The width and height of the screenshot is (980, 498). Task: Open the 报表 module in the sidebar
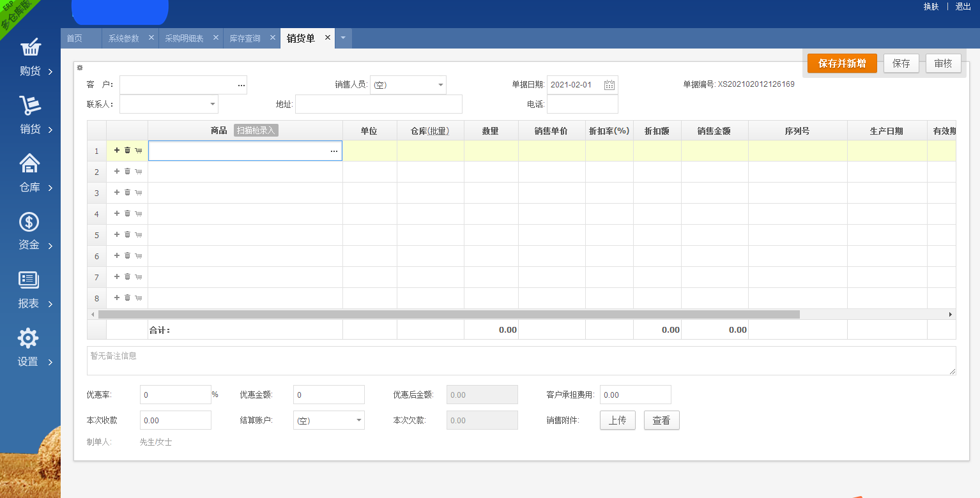coord(28,290)
